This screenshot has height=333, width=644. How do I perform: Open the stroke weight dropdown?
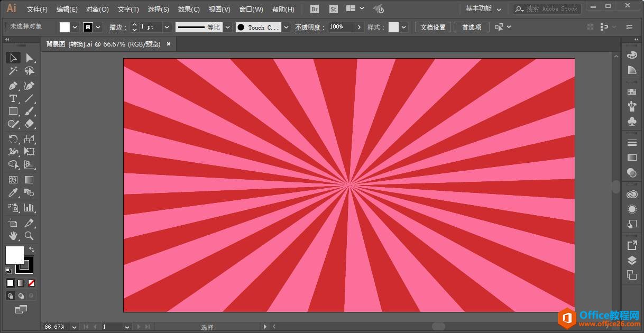point(167,27)
